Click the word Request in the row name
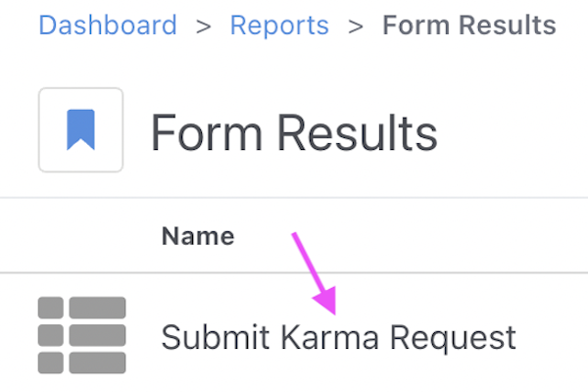 tap(453, 338)
